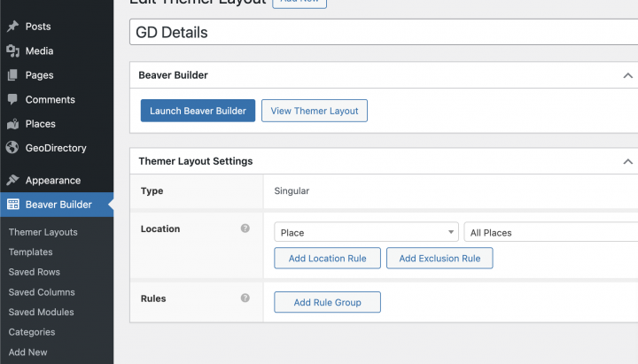Click the Appearance paintbrush icon
This screenshot has width=638, height=364.
(12, 180)
